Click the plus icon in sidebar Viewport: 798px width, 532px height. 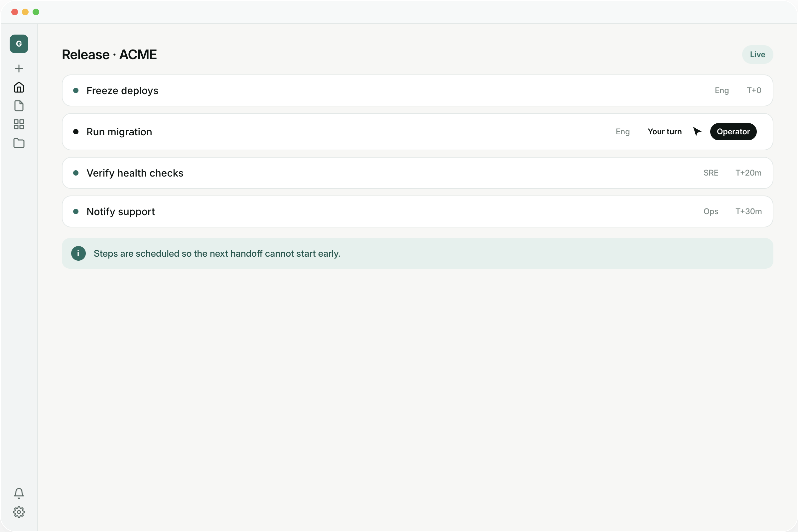pos(19,68)
